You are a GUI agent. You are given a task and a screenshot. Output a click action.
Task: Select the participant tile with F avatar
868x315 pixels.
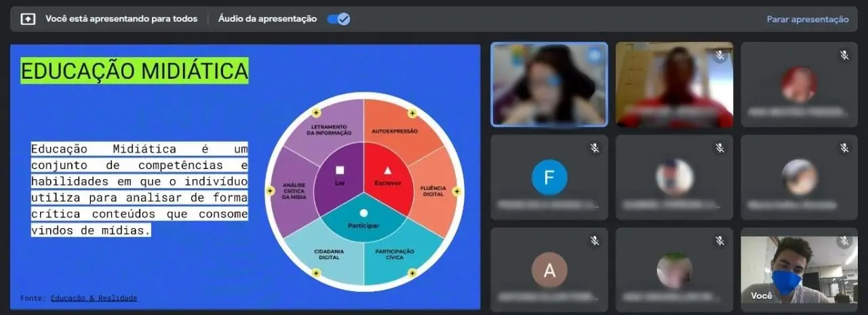[x=549, y=177]
